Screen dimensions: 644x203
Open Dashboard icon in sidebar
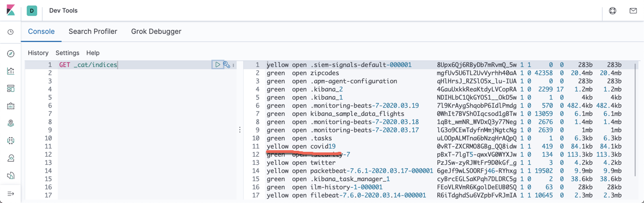pyautogui.click(x=11, y=88)
